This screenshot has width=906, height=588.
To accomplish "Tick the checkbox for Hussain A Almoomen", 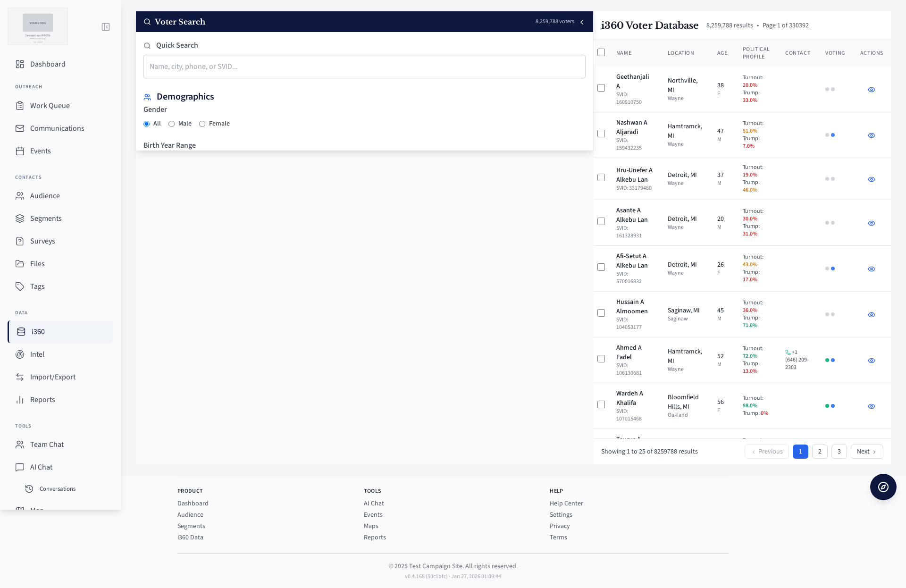I will [601, 313].
